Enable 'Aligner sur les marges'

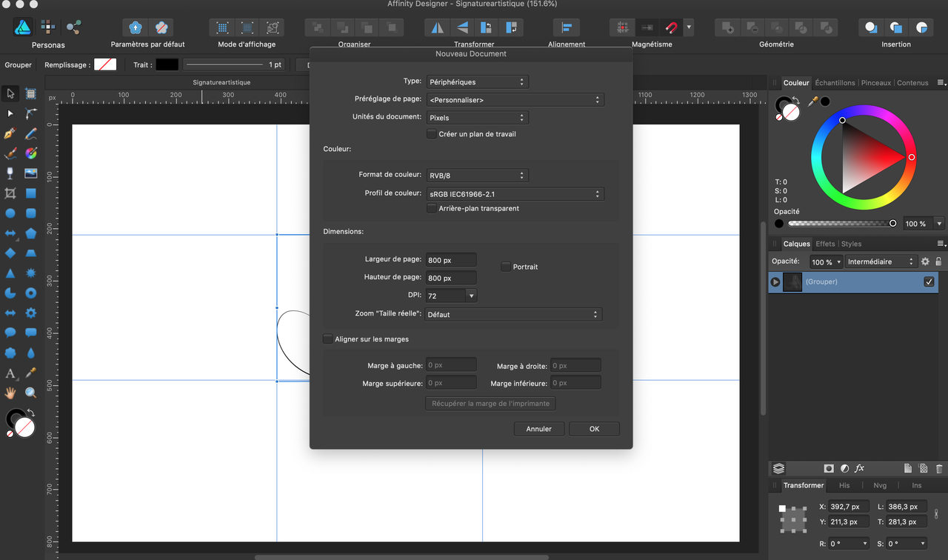[328, 339]
